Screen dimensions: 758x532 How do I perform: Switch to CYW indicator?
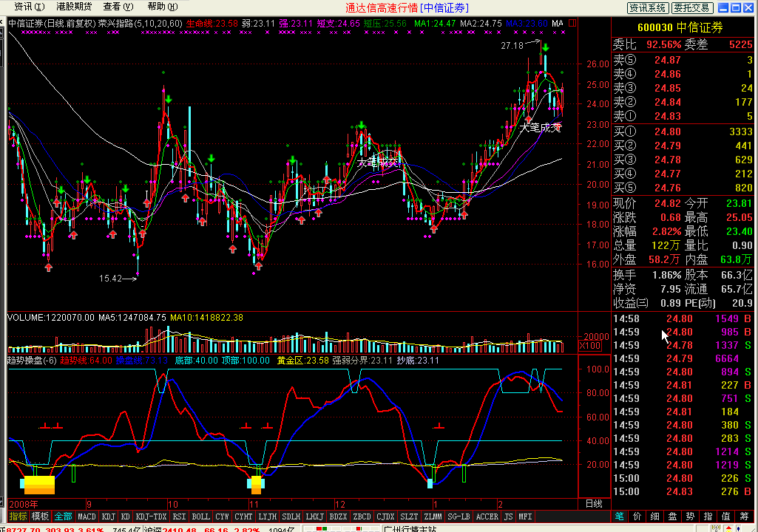click(x=222, y=516)
